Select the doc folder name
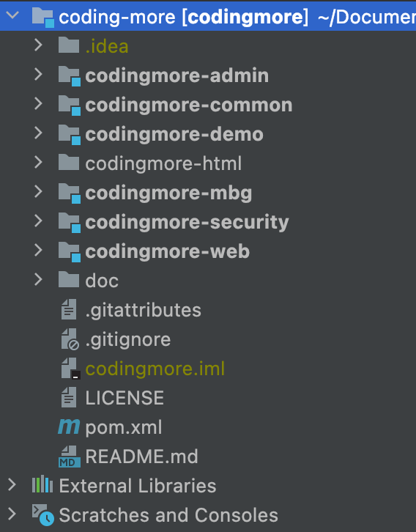 point(102,281)
